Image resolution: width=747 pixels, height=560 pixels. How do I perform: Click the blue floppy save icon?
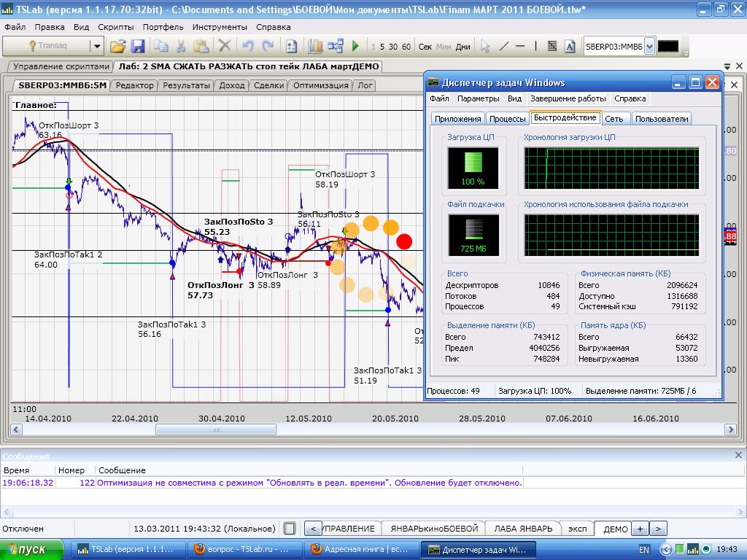coord(138,46)
